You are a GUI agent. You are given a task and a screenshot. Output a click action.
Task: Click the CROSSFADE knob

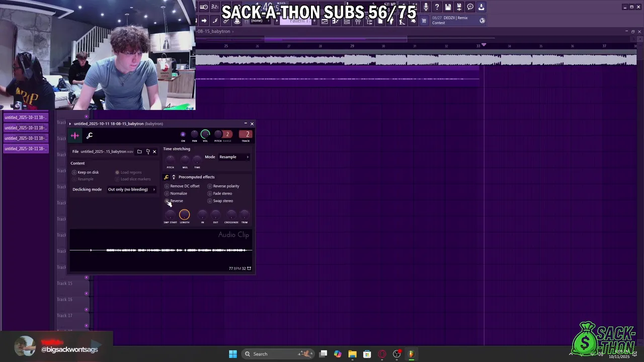point(231,215)
